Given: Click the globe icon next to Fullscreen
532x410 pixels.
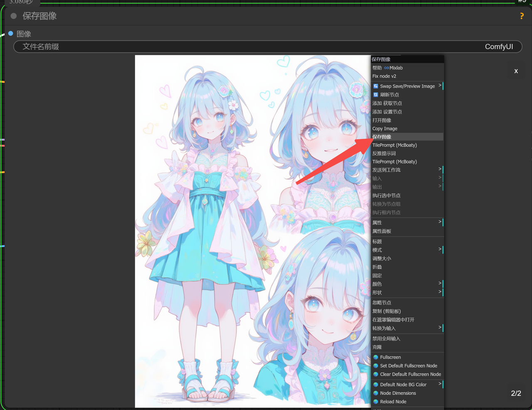Looking at the screenshot, I should (x=376, y=357).
